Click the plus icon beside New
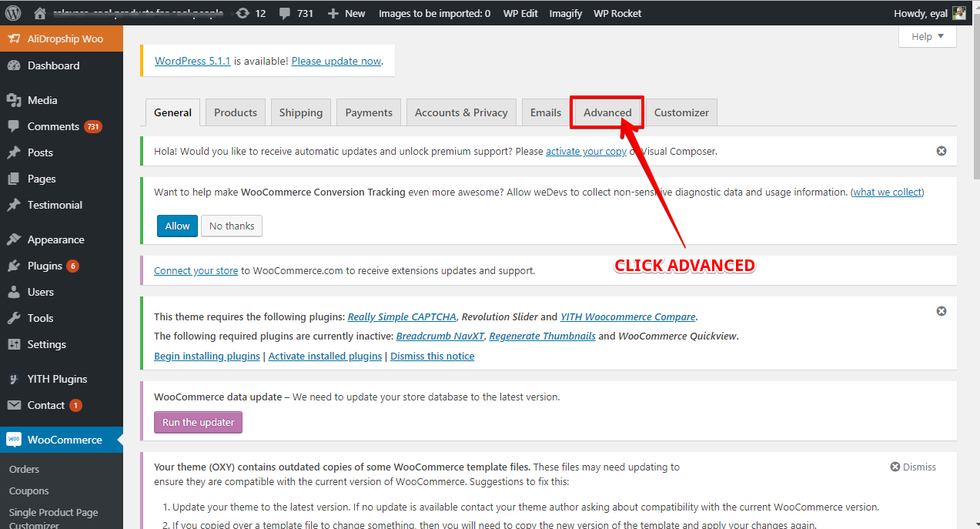Screen dimensions: 980x529 [x=333, y=13]
